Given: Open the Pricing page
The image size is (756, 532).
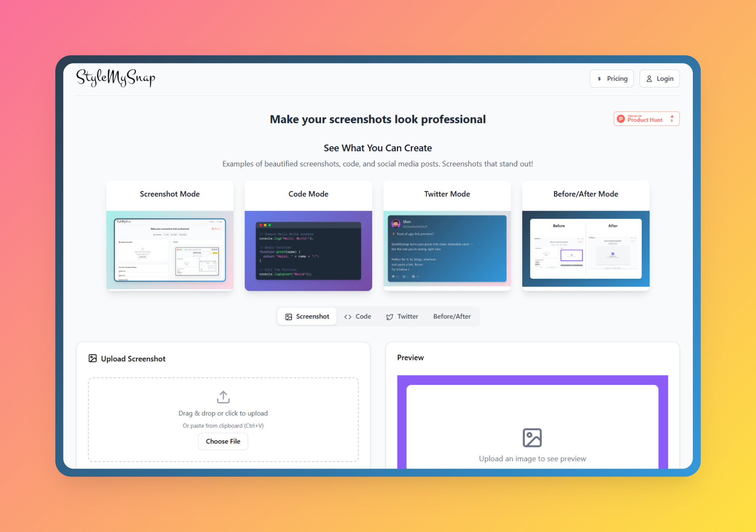Looking at the screenshot, I should pyautogui.click(x=612, y=79).
